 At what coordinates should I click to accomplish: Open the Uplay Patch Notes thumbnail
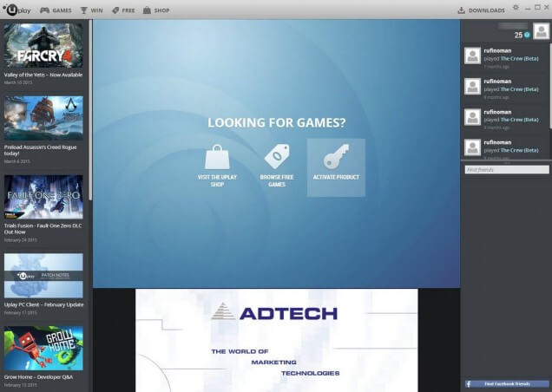point(43,276)
